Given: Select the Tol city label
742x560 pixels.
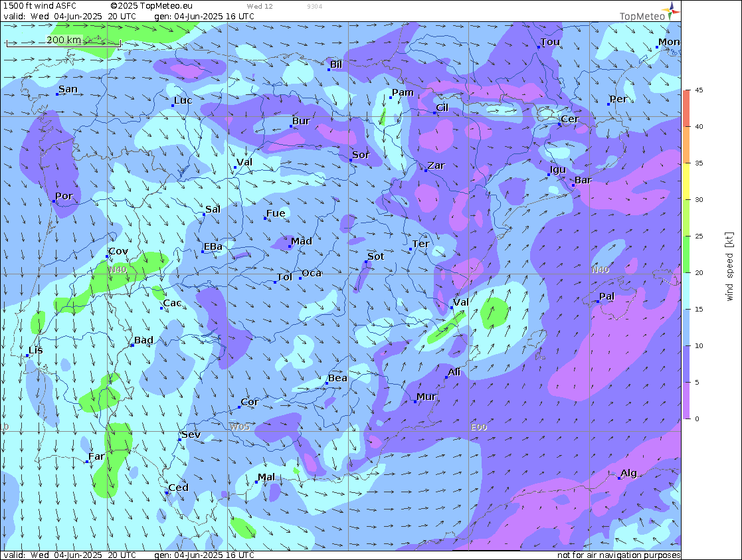Looking at the screenshot, I should pyautogui.click(x=284, y=277).
